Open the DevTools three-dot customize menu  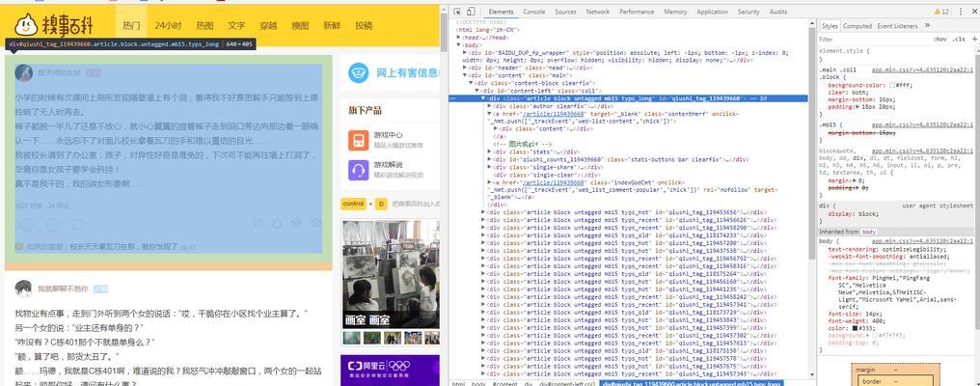point(961,12)
